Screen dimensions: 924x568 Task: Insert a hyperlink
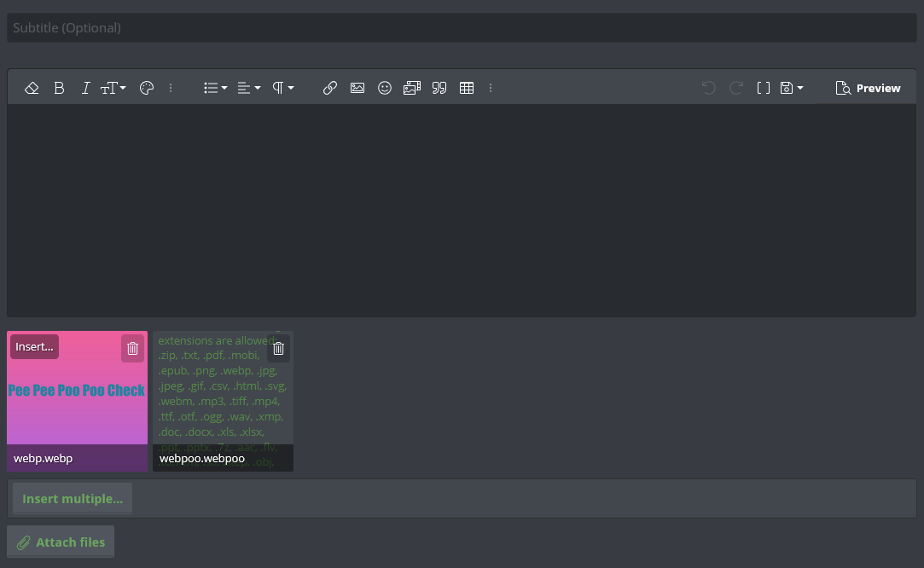pos(330,88)
